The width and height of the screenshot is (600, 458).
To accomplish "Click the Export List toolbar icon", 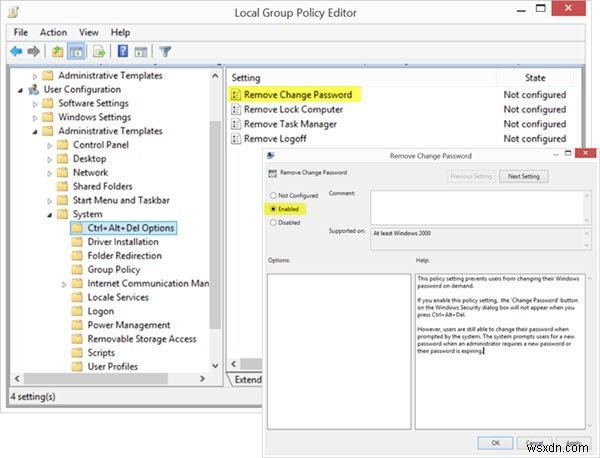I will (x=99, y=51).
